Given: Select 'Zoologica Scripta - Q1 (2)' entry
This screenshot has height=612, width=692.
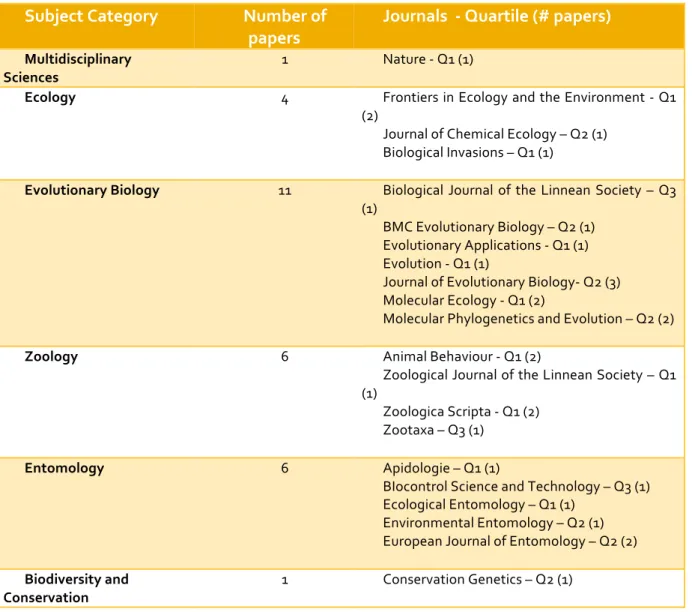Looking at the screenshot, I should 461,412.
